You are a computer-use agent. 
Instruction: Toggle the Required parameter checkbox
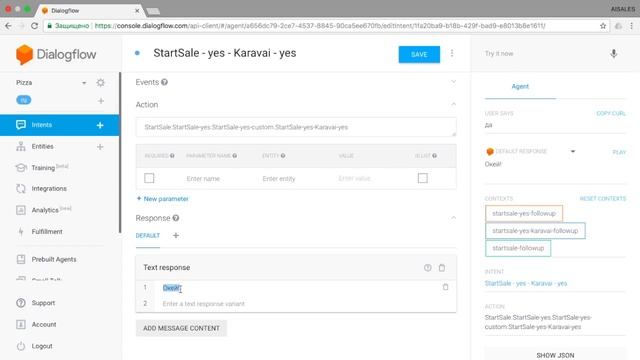(149, 178)
